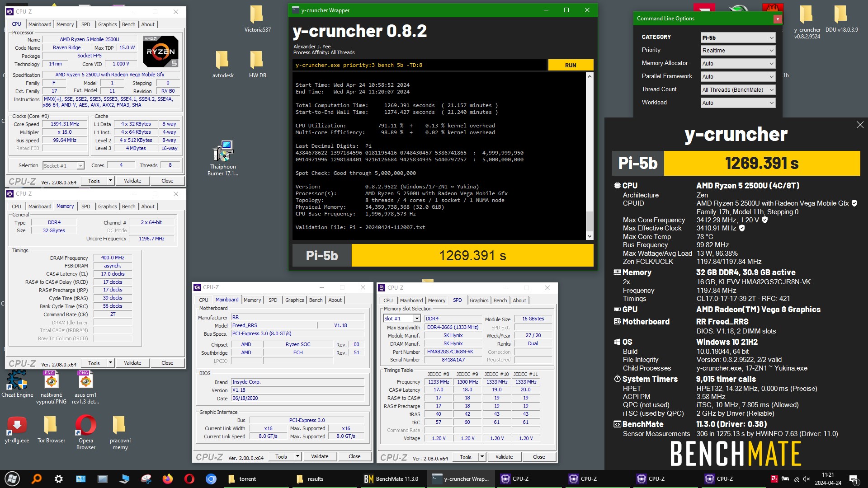This screenshot has height=488, width=868.
Task: Launch the yt-dlg.exe desktop icon
Action: click(17, 430)
